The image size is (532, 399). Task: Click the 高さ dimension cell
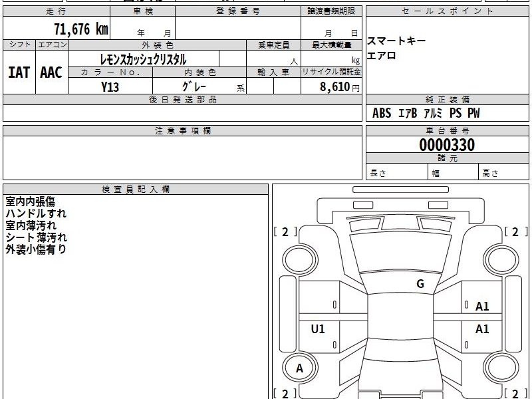tap(504, 172)
